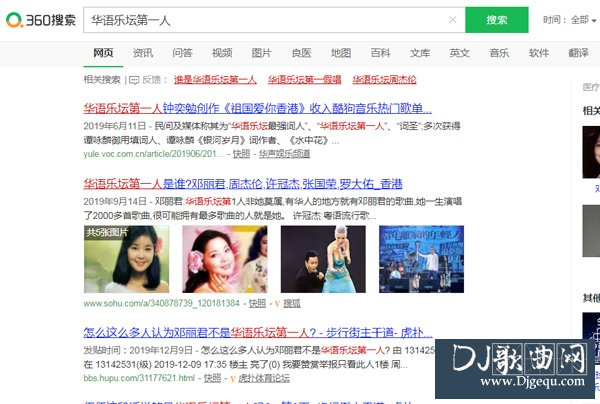This screenshot has height=404, width=600.
Task: Open the 地图 tab
Action: click(x=341, y=53)
